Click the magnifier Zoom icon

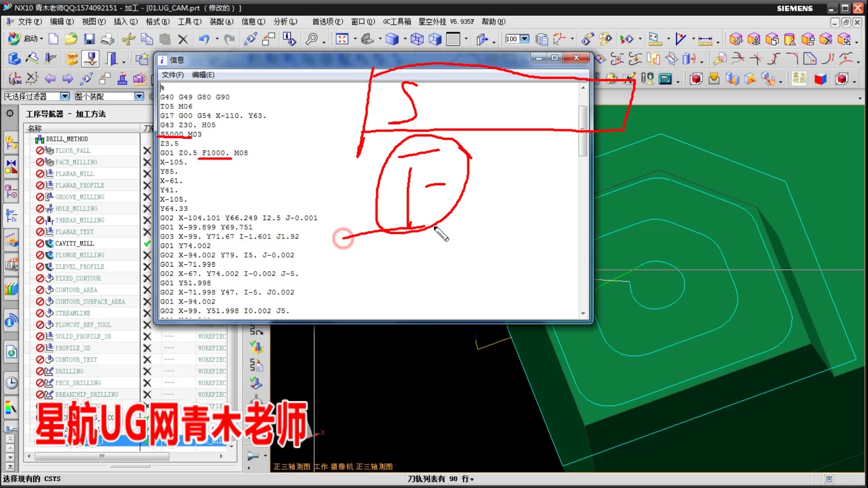pyautogui.click(x=311, y=39)
